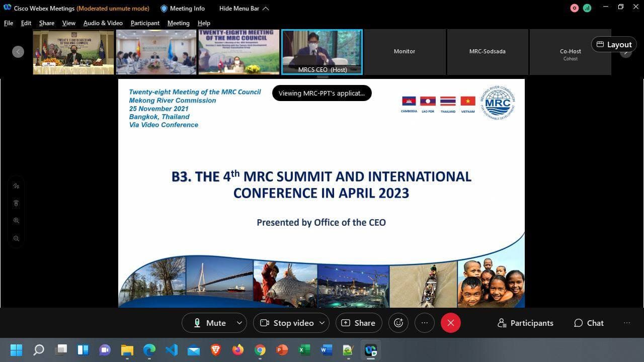
Task: Open the green connection statistics icon
Action: [587, 8]
